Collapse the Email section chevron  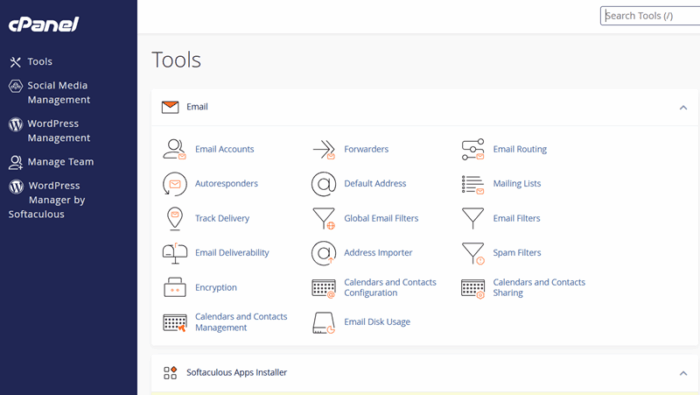(x=683, y=108)
